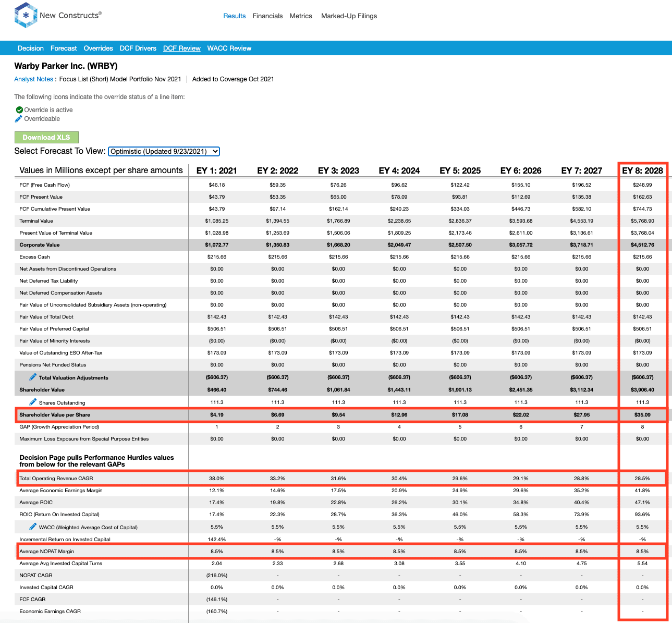Switch to the Forecast tab
This screenshot has height=623, width=672.
pos(64,48)
